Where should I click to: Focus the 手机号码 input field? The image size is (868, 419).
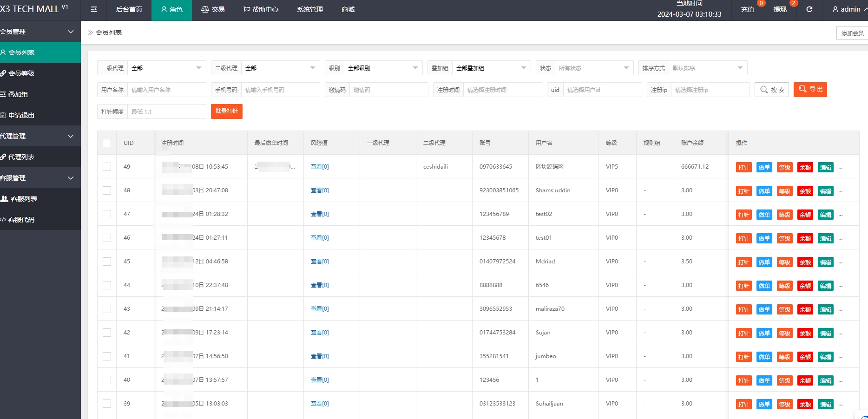(281, 90)
